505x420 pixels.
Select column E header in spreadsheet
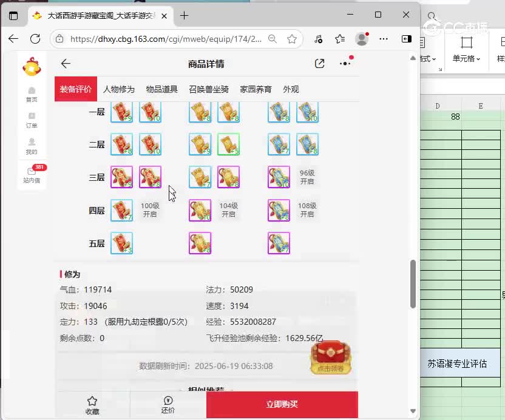tap(481, 106)
